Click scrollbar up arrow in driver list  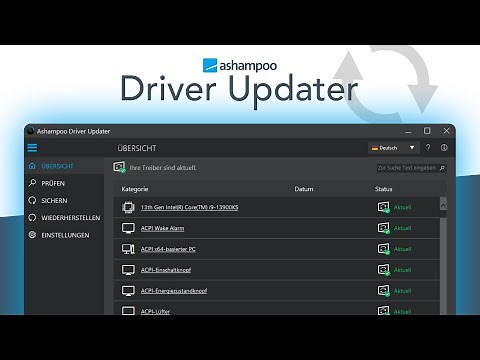coord(443,204)
